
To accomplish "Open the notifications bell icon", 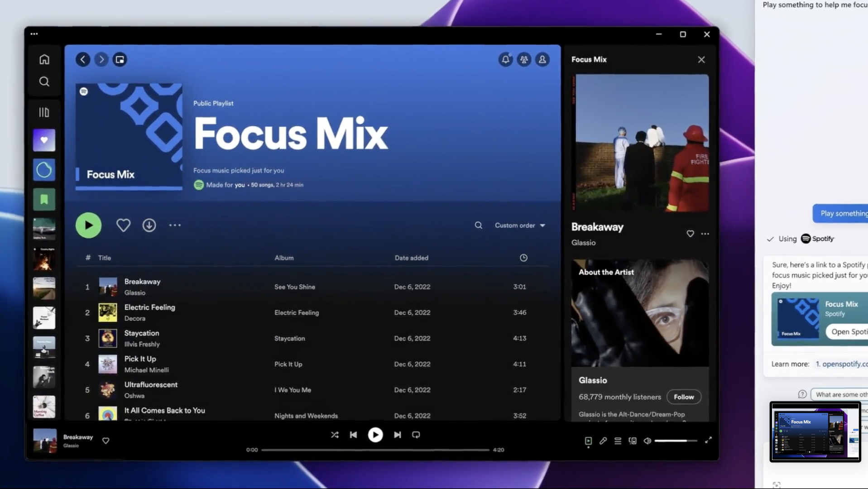I will coord(505,59).
